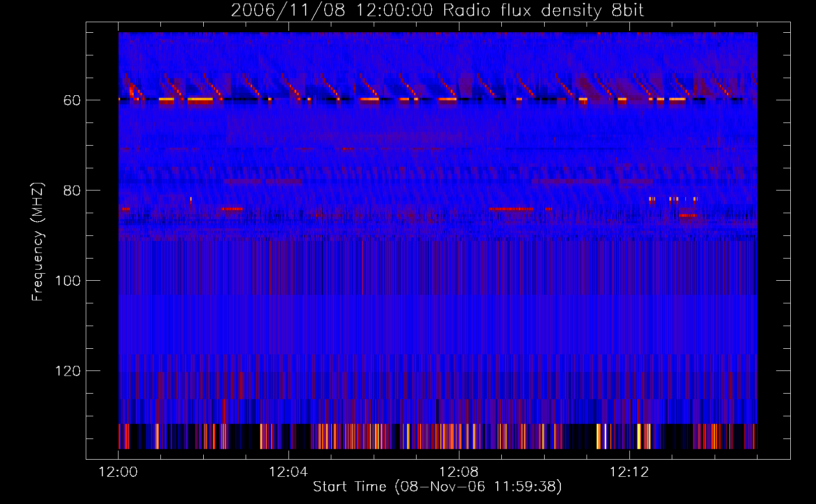Click the '12:08' time tick label
This screenshot has width=816, height=504.
[459, 472]
